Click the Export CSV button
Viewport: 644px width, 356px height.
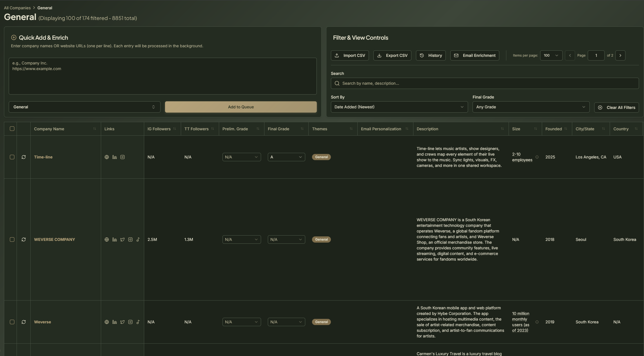(392, 55)
